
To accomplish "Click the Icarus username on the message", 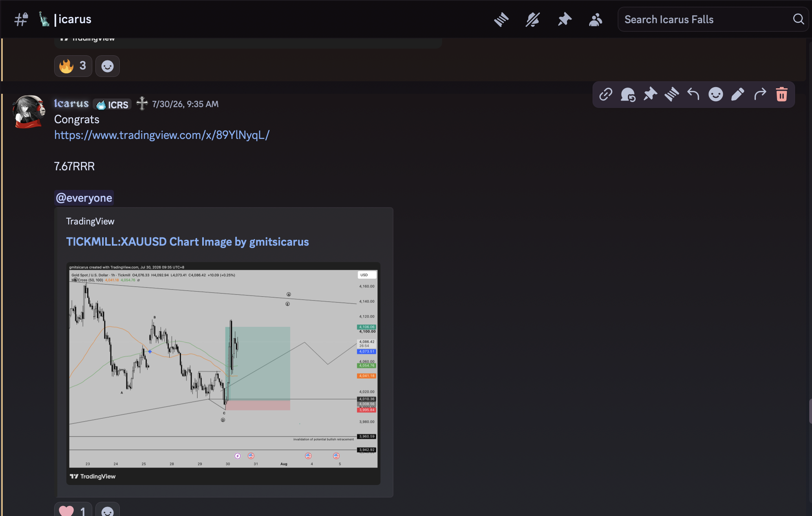I will (x=71, y=104).
